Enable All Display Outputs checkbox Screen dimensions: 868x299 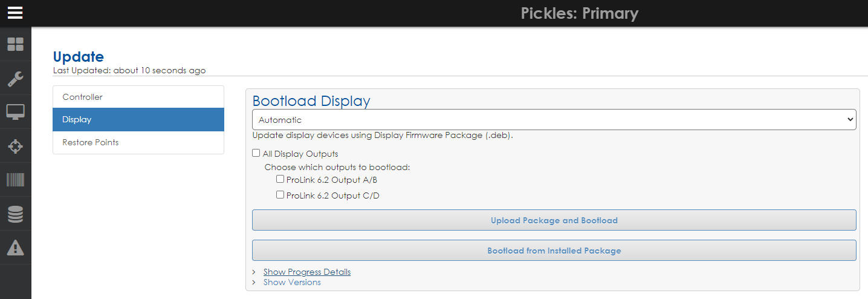256,154
